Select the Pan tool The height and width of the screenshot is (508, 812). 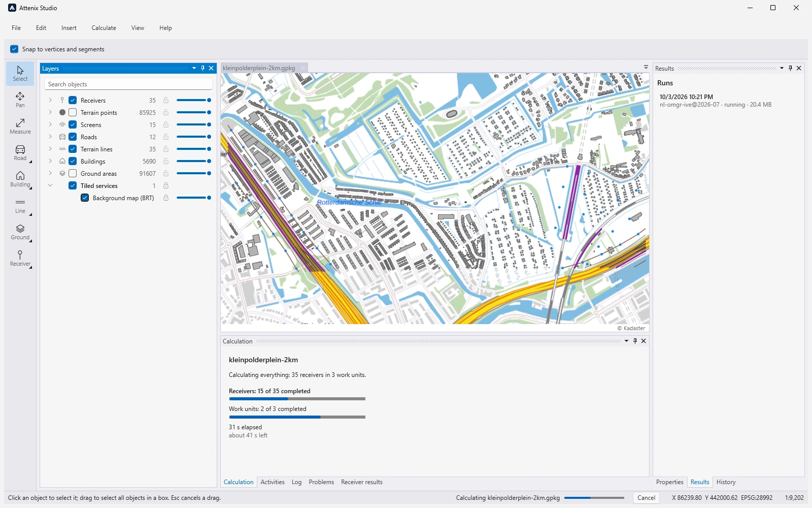[x=20, y=100]
